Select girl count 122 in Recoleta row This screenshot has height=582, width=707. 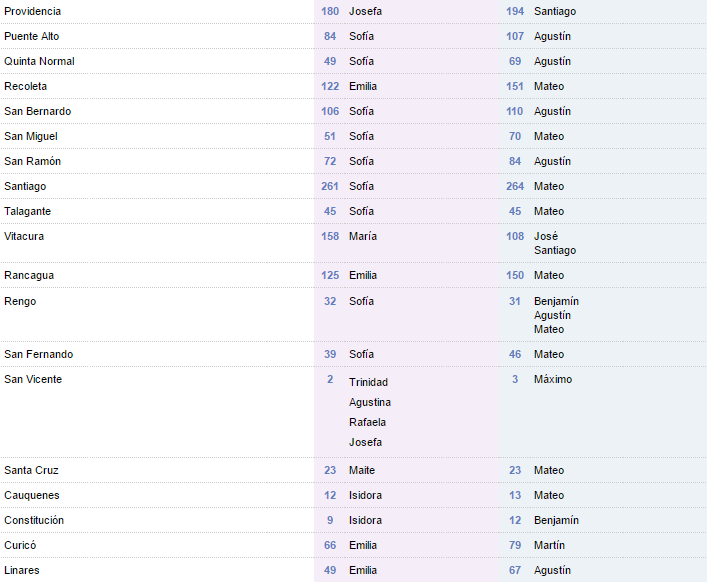pyautogui.click(x=330, y=86)
